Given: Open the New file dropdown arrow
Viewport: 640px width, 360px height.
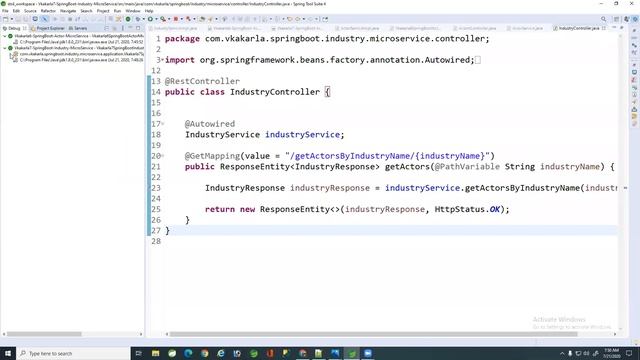Looking at the screenshot, I should tap(11, 19).
